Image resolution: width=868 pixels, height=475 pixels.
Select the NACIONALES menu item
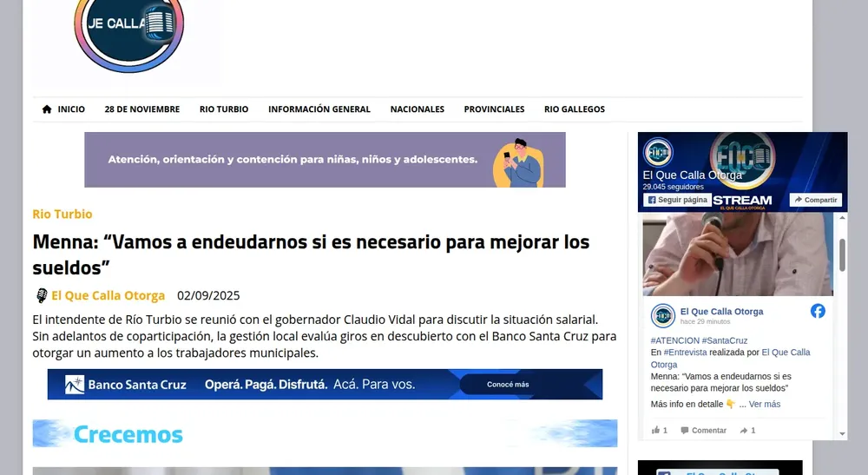[418, 109]
